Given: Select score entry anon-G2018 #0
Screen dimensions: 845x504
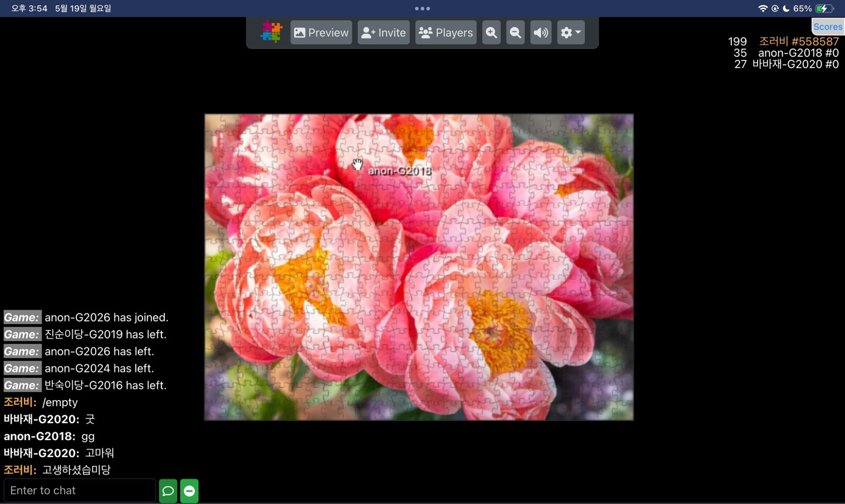Looking at the screenshot, I should 798,53.
